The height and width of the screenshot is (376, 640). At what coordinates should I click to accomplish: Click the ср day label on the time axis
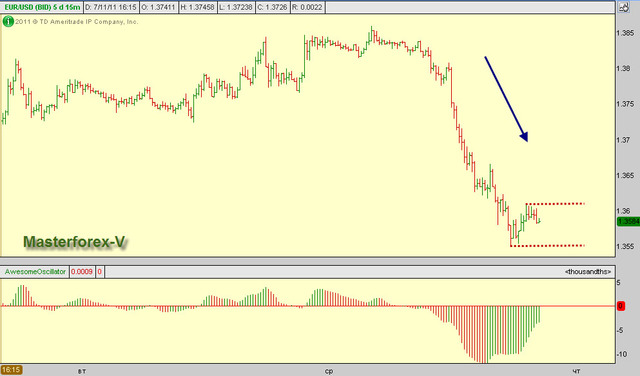point(329,371)
